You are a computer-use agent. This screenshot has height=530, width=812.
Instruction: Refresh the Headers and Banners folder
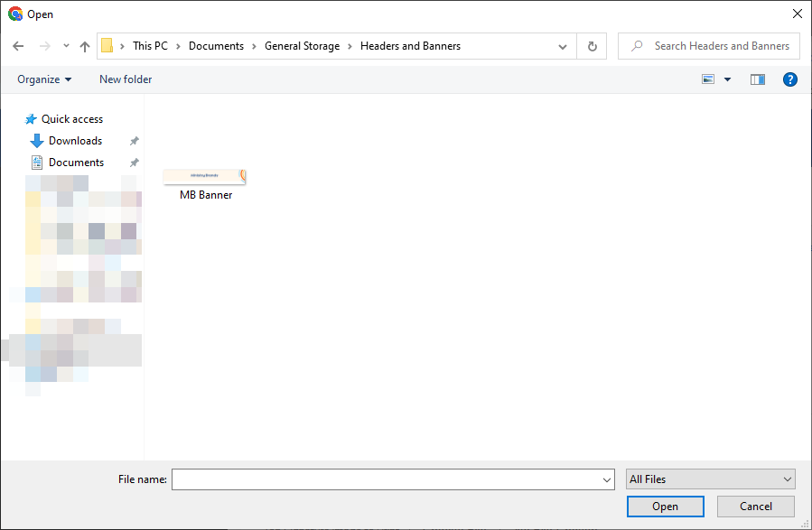(592, 46)
